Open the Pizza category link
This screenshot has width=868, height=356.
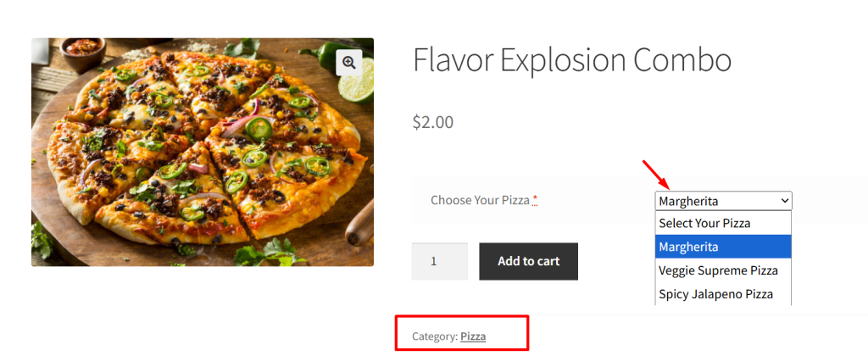click(x=473, y=337)
